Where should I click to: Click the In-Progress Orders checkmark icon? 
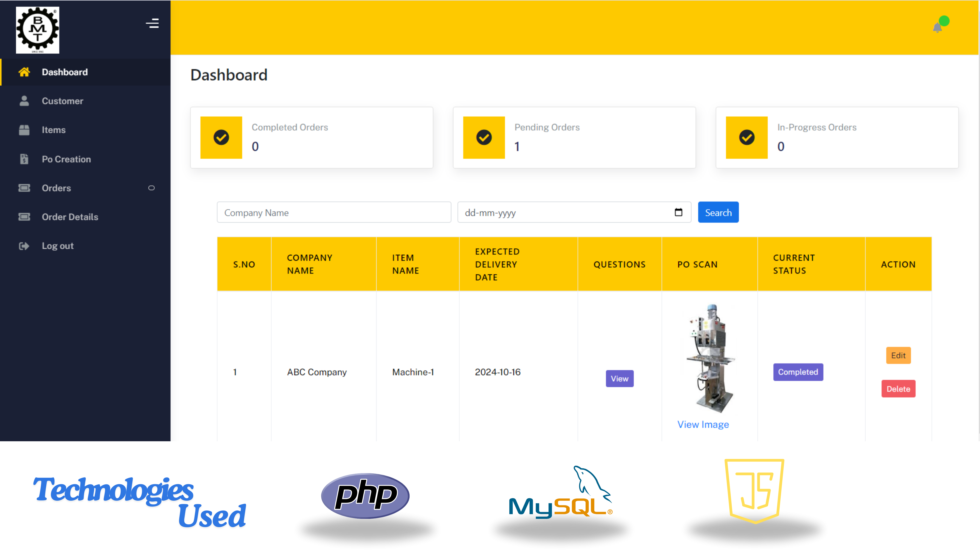[x=746, y=137]
